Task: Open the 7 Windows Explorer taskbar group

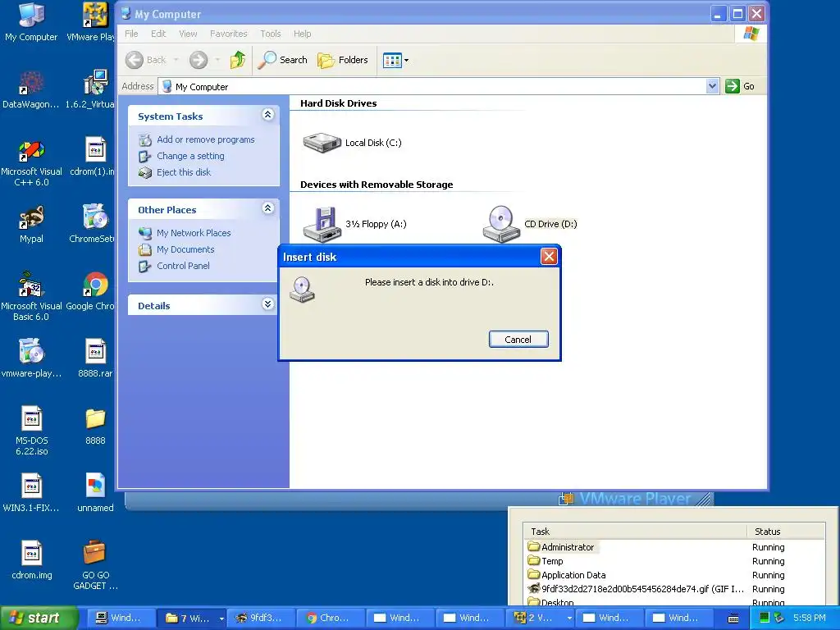Action: [192, 619]
